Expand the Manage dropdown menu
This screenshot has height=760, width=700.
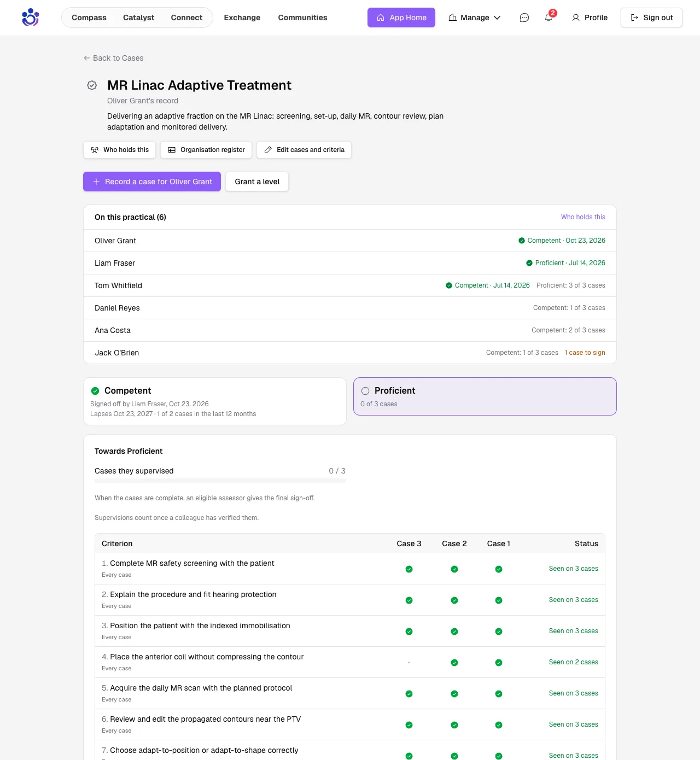point(475,17)
